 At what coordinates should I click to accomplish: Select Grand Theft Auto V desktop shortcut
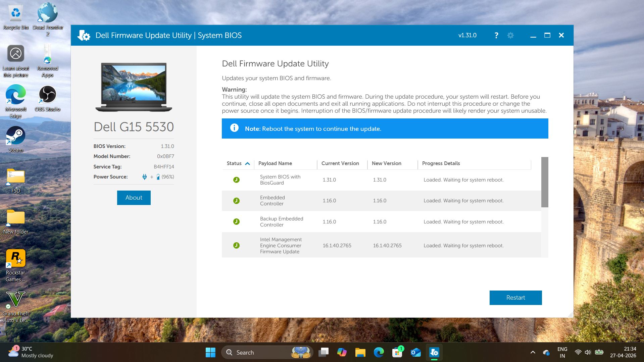point(16,307)
